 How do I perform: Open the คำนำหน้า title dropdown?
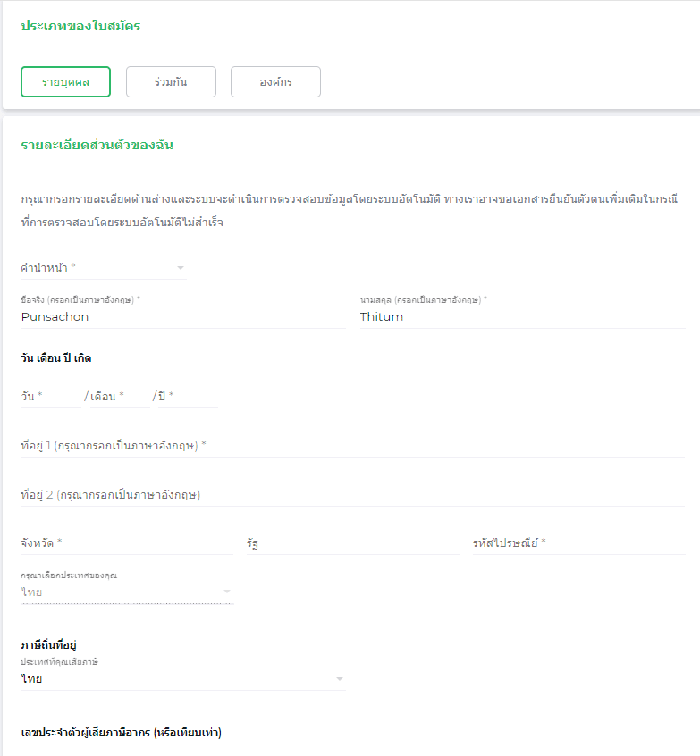(98, 267)
